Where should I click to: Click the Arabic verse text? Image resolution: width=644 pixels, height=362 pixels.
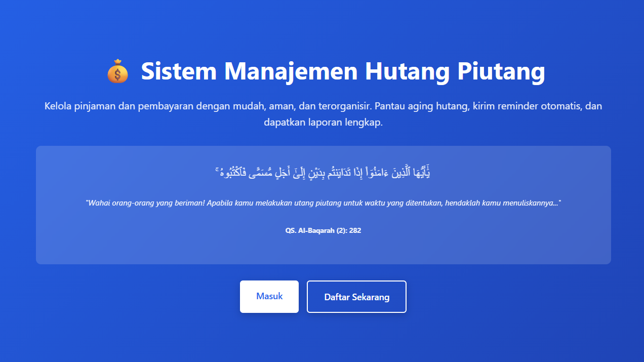click(x=323, y=172)
